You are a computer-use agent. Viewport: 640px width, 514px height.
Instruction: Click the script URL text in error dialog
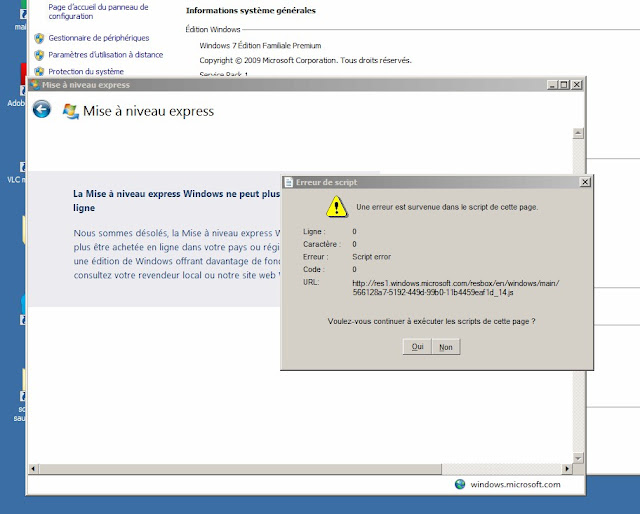(456, 287)
